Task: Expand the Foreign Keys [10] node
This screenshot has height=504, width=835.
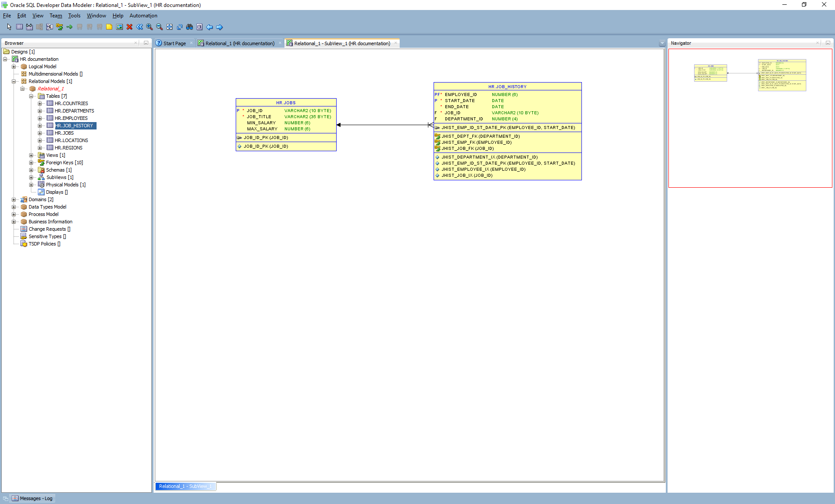Action: pos(31,162)
